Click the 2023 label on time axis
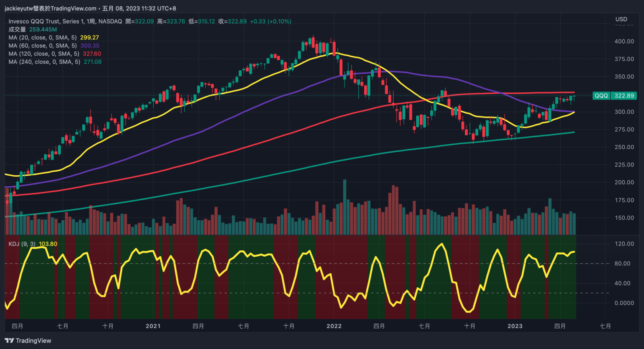Image resolution: width=644 pixels, height=349 pixels. point(515,326)
